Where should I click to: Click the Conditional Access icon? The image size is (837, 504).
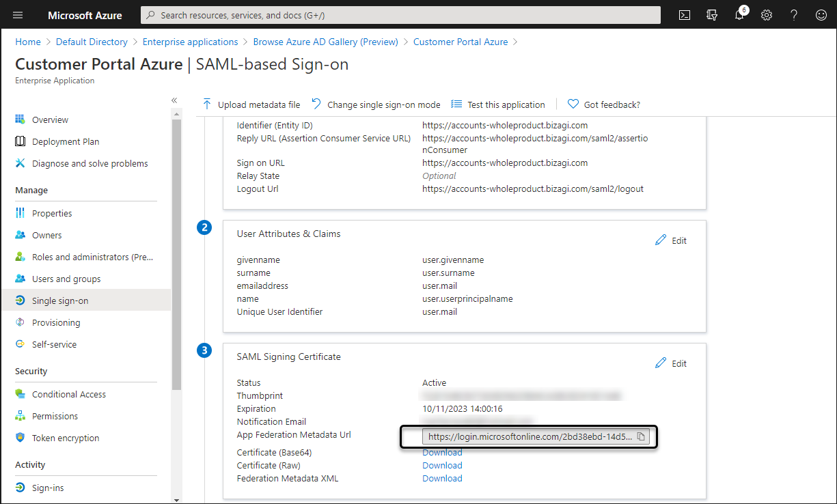click(x=20, y=394)
